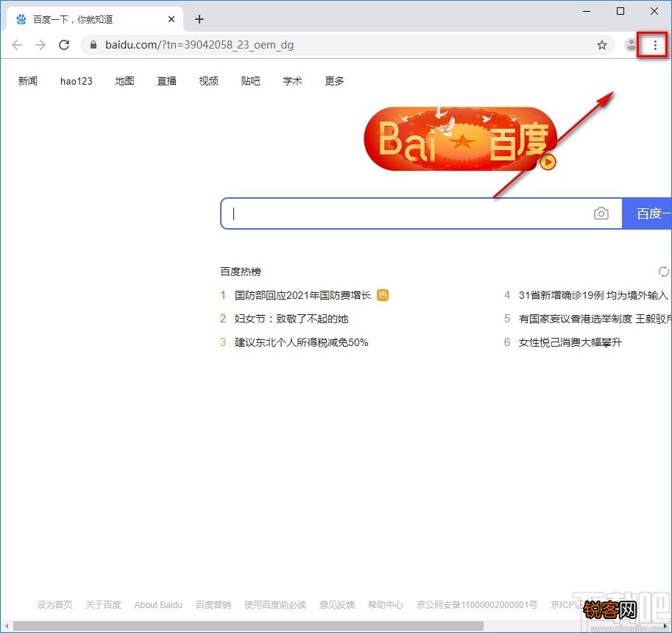Open the 新闻 navigation link

point(28,80)
